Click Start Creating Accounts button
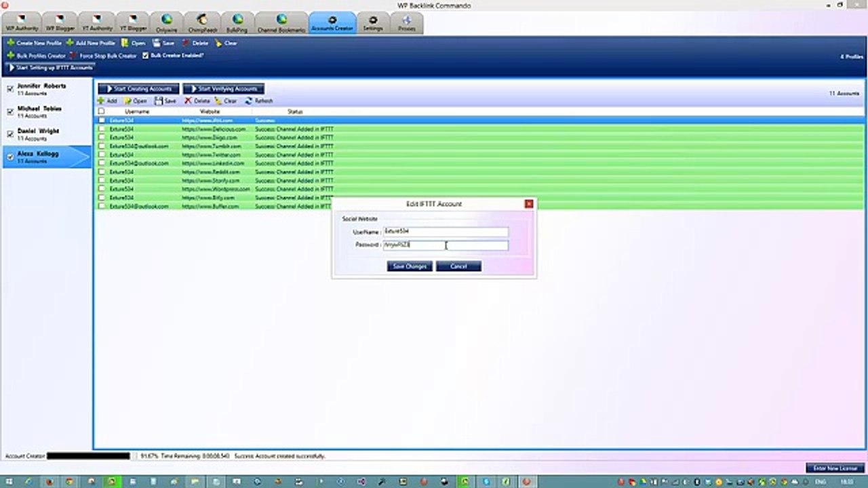 pos(139,89)
